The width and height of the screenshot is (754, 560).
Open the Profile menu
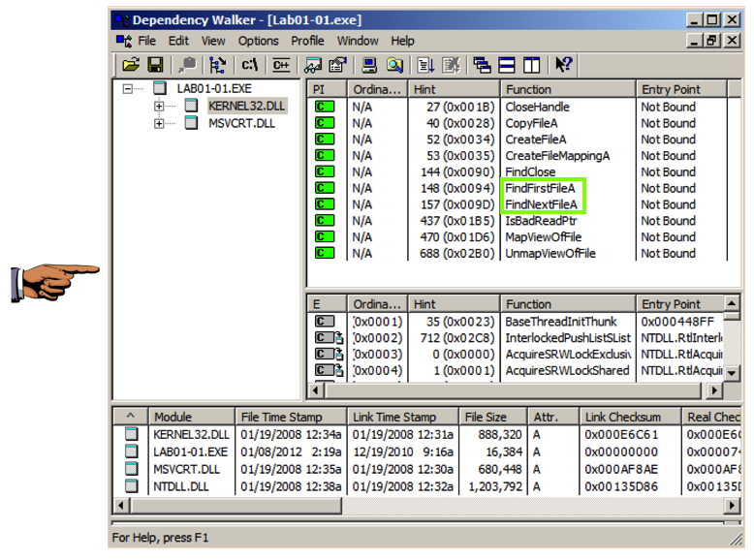tap(307, 41)
